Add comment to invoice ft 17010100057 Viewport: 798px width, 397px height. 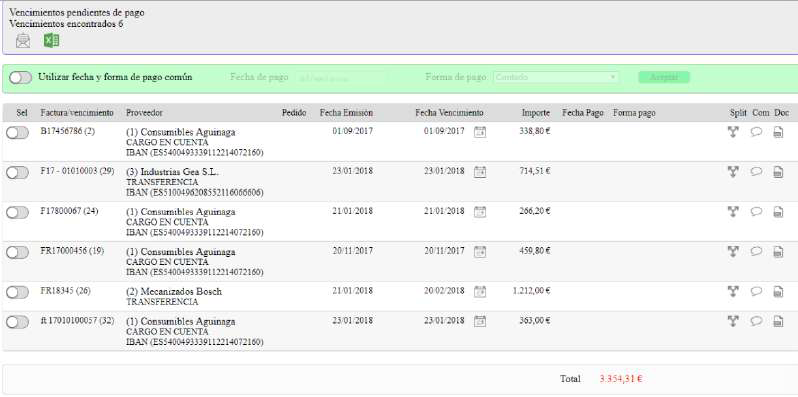tap(756, 321)
